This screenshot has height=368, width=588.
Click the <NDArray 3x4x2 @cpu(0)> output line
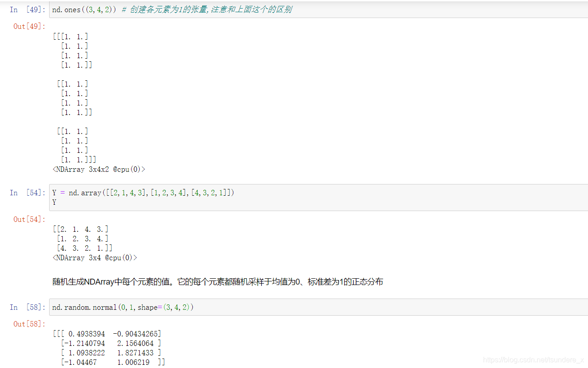[x=99, y=170]
